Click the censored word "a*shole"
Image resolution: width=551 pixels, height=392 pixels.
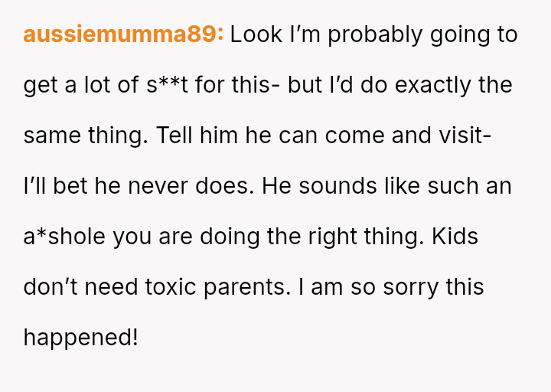64,236
